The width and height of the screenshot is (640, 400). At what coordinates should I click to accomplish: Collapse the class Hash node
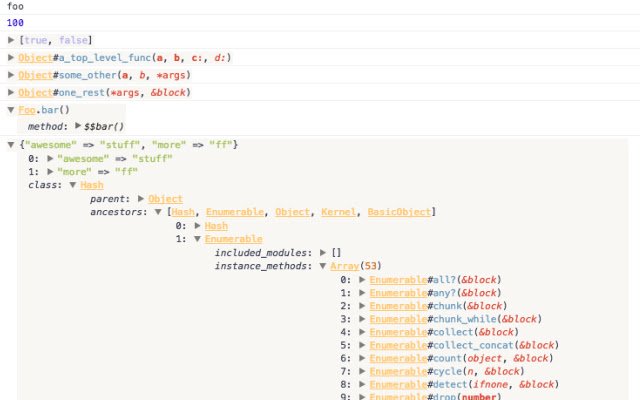[x=73, y=185]
